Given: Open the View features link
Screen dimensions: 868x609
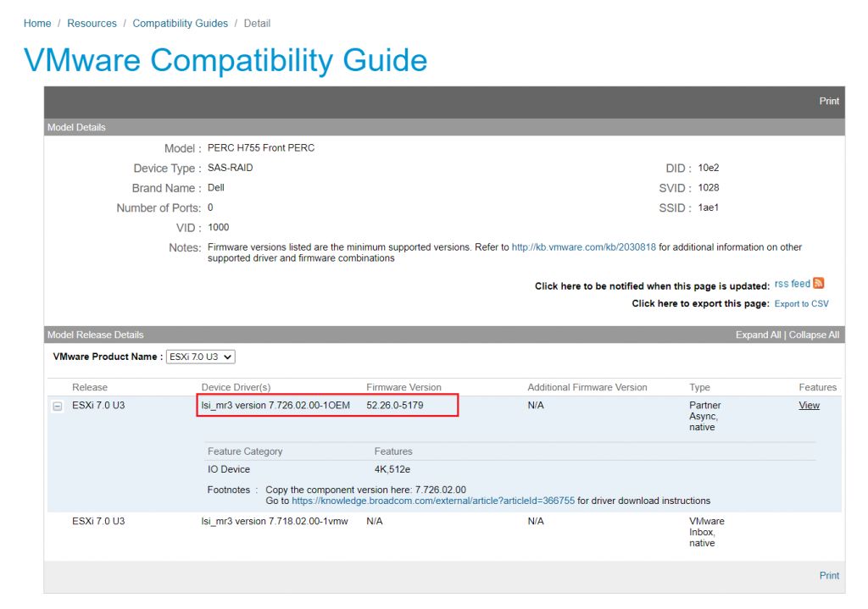Looking at the screenshot, I should click(x=809, y=406).
